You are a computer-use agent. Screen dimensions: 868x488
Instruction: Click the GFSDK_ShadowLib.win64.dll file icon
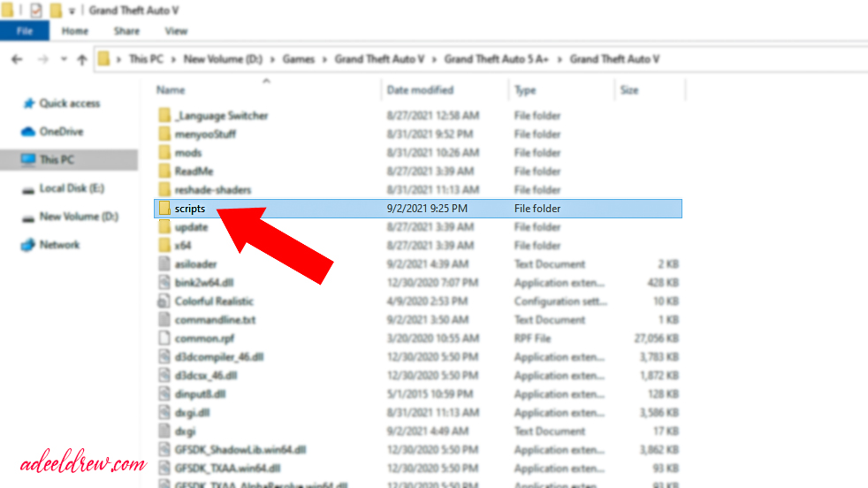(164, 449)
